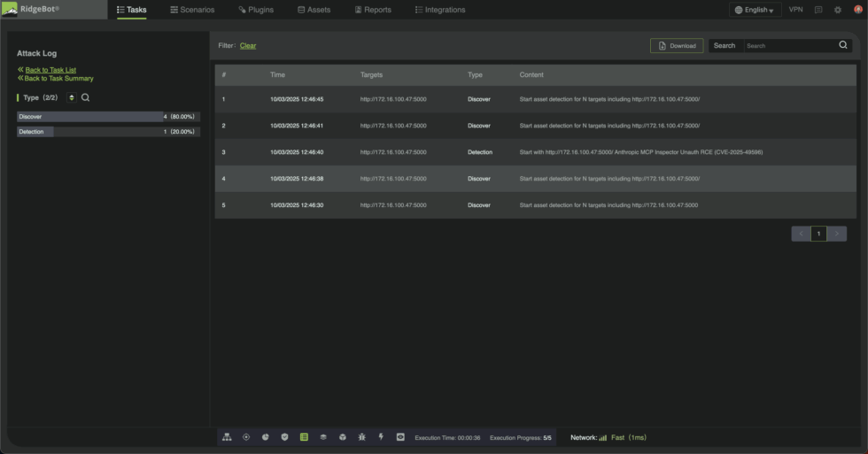Select the highlighted green attack log icon

[304, 437]
